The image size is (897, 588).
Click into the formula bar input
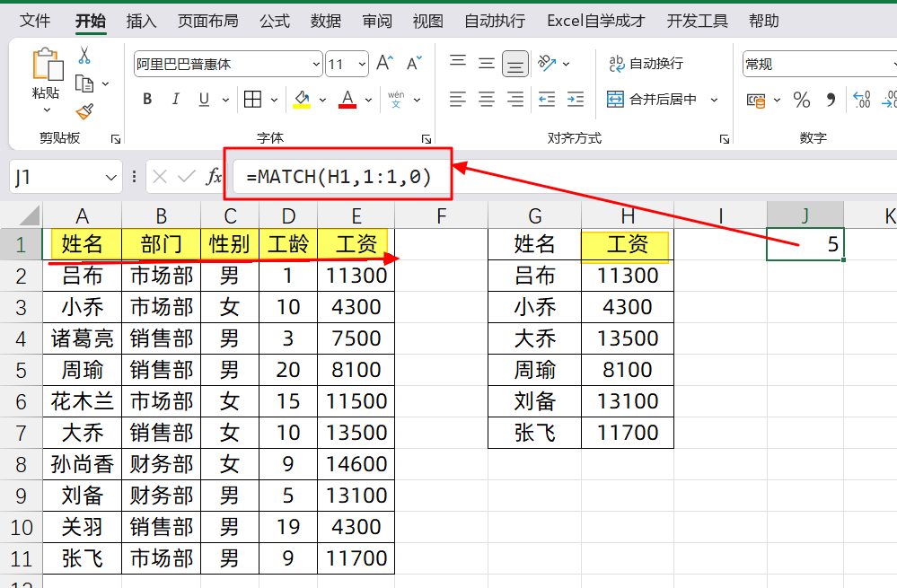coord(564,177)
